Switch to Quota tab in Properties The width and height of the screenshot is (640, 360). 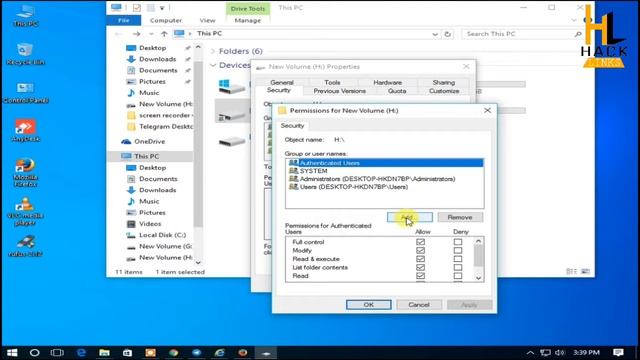pyautogui.click(x=397, y=91)
